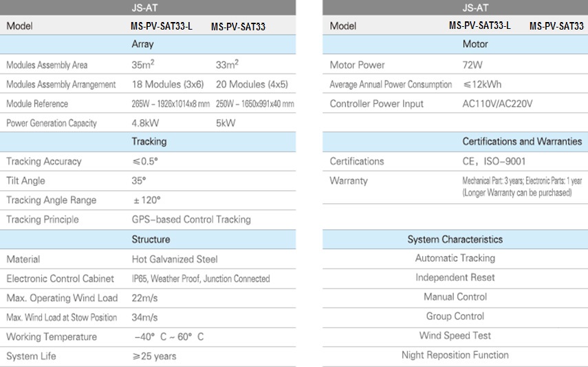
Task: Click Wind Speed Test entry
Action: (x=455, y=336)
